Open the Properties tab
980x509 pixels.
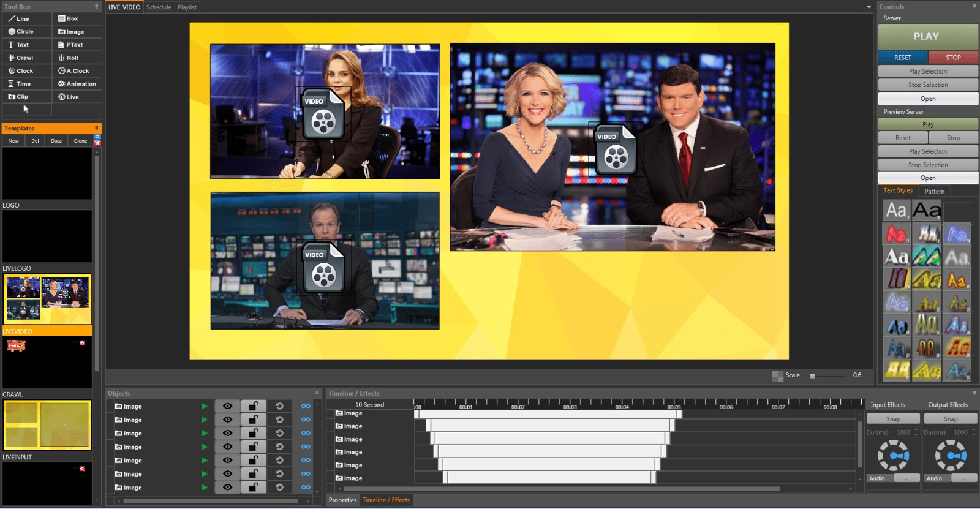click(x=342, y=500)
